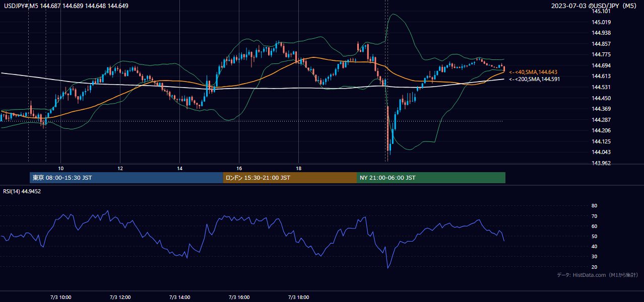This screenshot has height=302, width=644.
Task: Click the RSI(14) 44.9452 indicator label
Action: 22,191
